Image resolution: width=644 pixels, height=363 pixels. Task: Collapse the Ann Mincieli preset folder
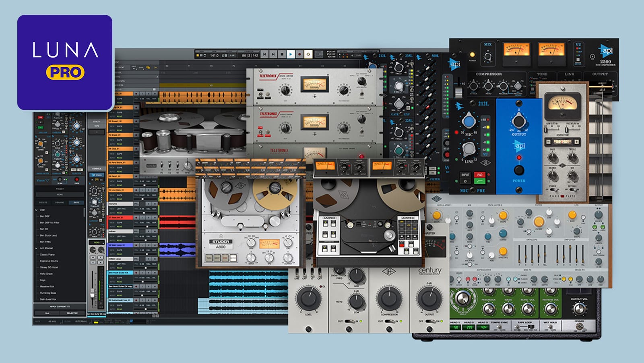(x=37, y=248)
